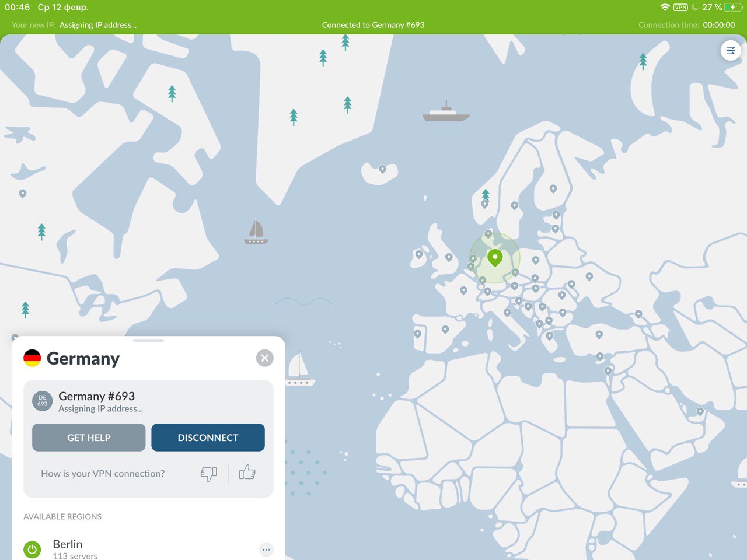Select the United Kingdom server pin
The width and height of the screenshot is (747, 560).
click(449, 257)
